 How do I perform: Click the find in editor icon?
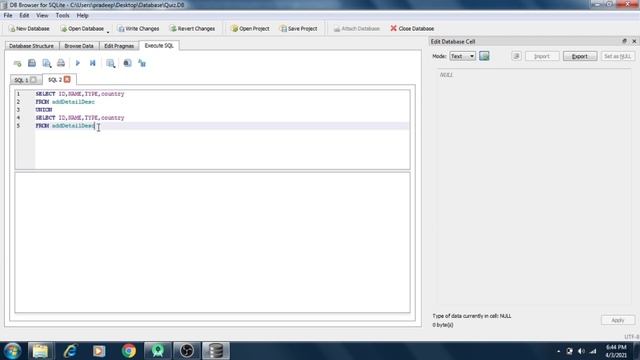click(x=127, y=63)
